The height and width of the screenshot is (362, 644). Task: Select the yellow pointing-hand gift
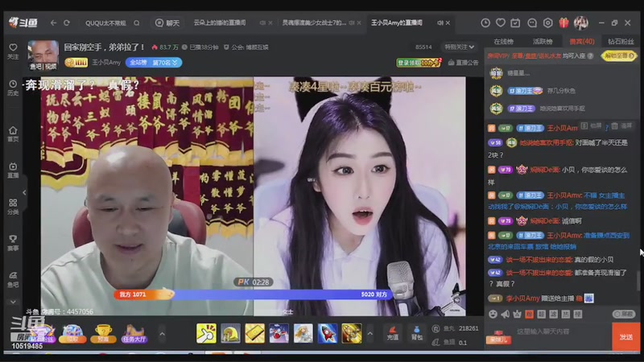(206, 333)
